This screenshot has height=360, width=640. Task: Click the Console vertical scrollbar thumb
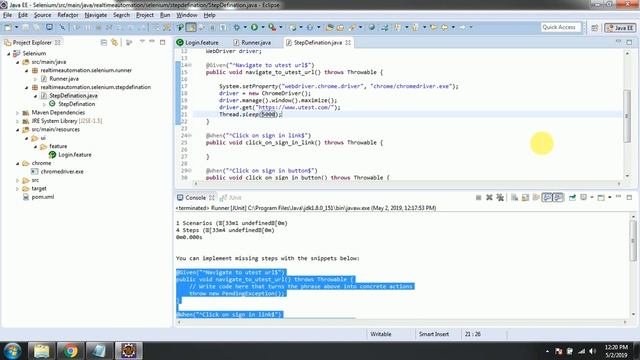point(633,241)
